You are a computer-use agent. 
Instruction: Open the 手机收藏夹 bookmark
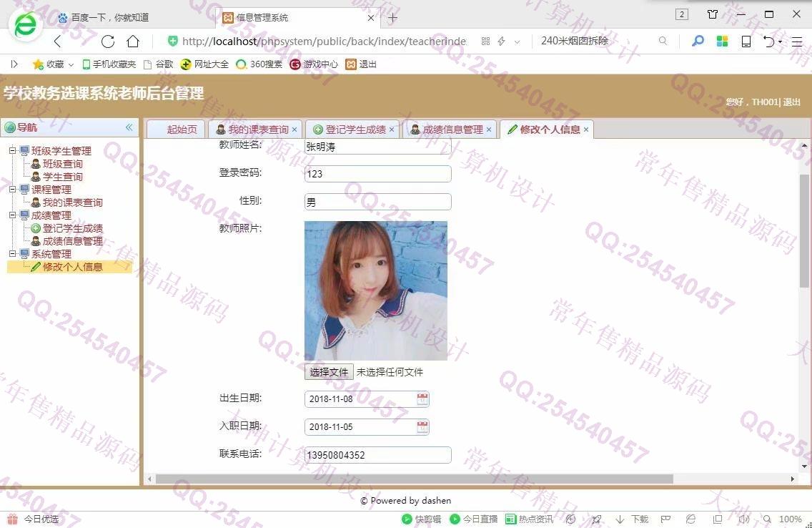click(109, 64)
